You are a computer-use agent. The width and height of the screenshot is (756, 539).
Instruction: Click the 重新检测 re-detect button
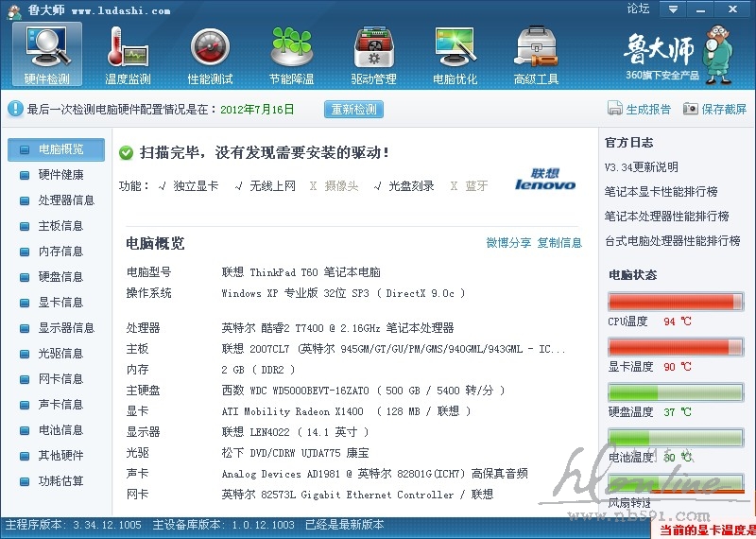pos(353,109)
